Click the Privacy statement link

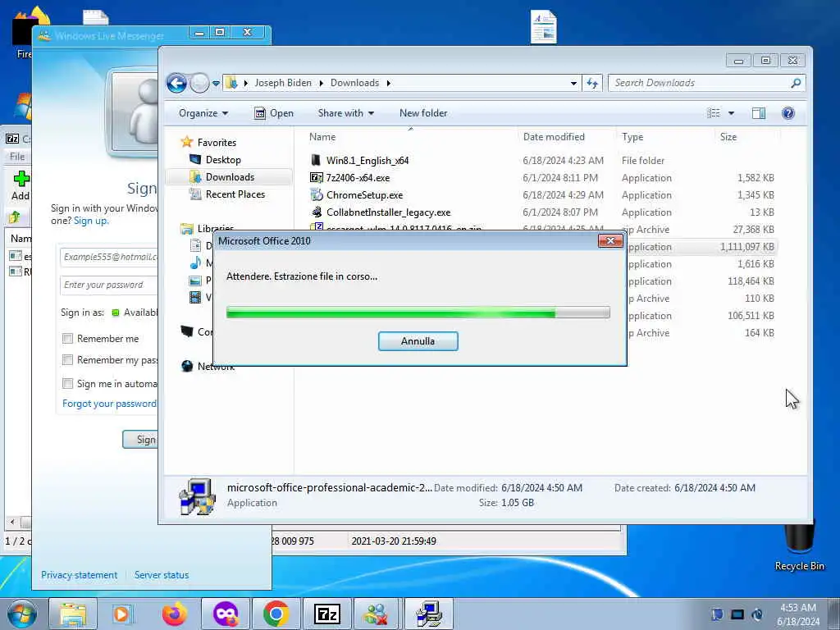[80, 575]
